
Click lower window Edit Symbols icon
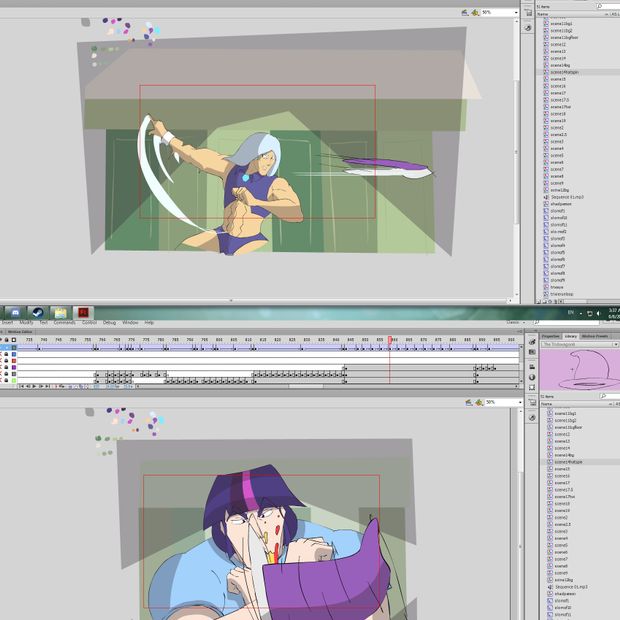479,402
